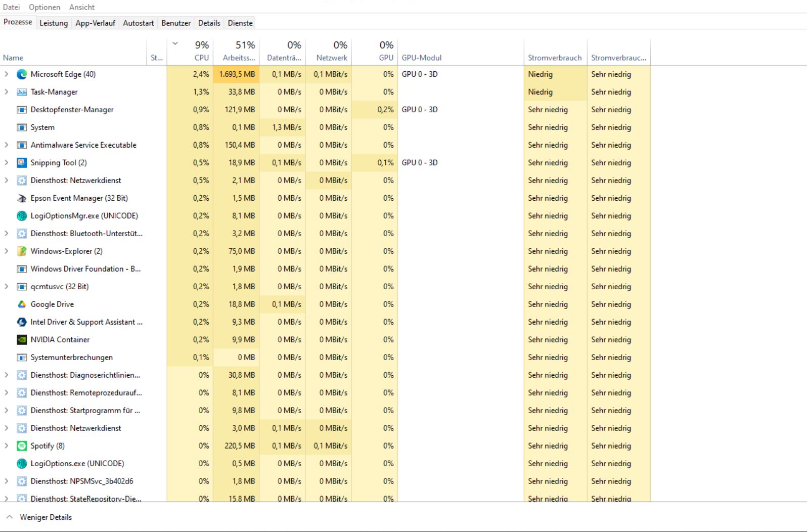The width and height of the screenshot is (807, 532).
Task: Sort by GPU-Modul column header
Action: coord(461,52)
